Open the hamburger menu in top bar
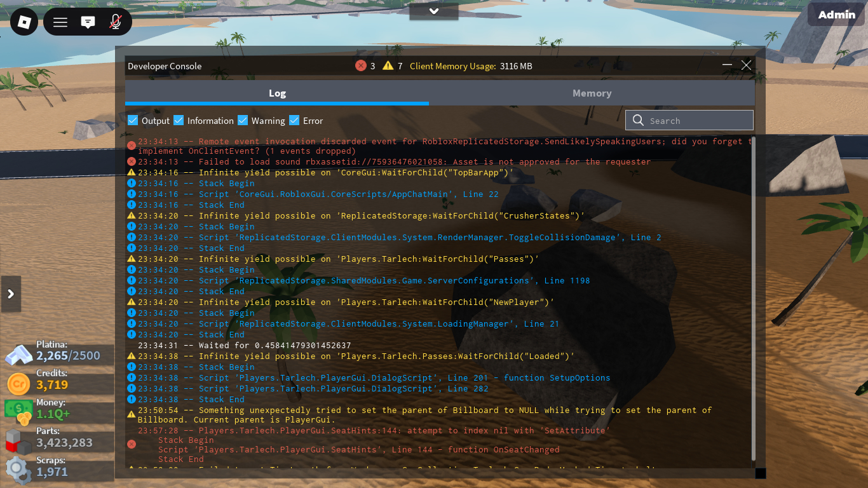 60,22
